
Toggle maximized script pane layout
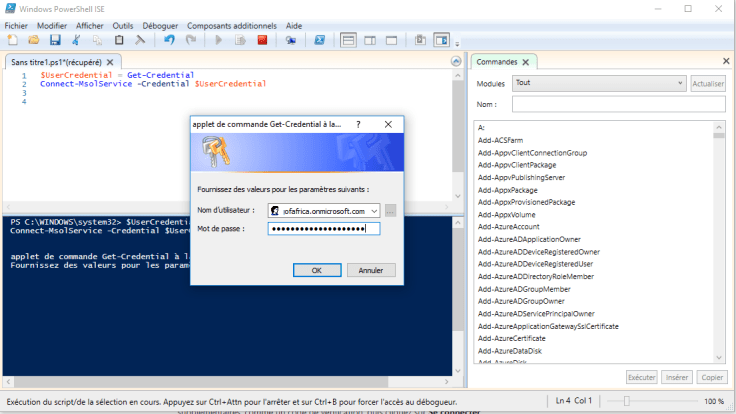click(x=391, y=40)
